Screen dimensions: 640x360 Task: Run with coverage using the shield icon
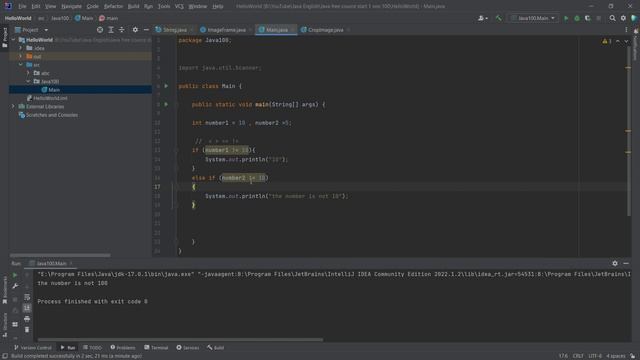[x=587, y=18]
